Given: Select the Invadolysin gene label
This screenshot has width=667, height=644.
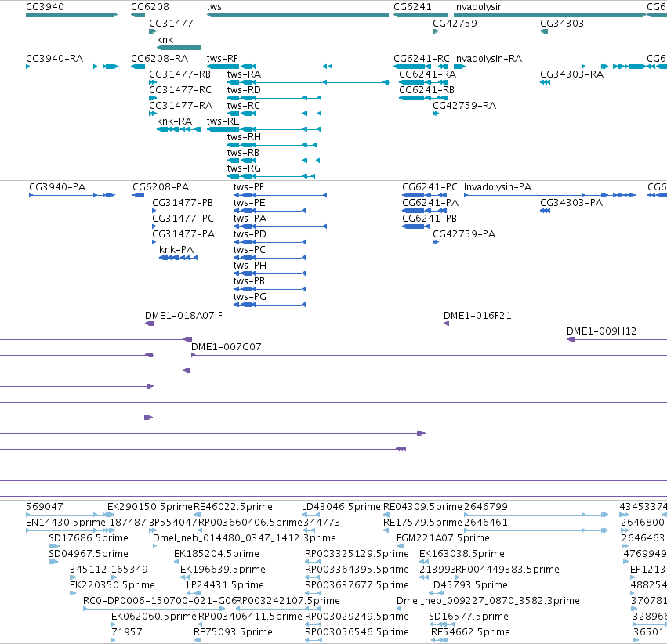Looking at the screenshot, I should pos(478,7).
